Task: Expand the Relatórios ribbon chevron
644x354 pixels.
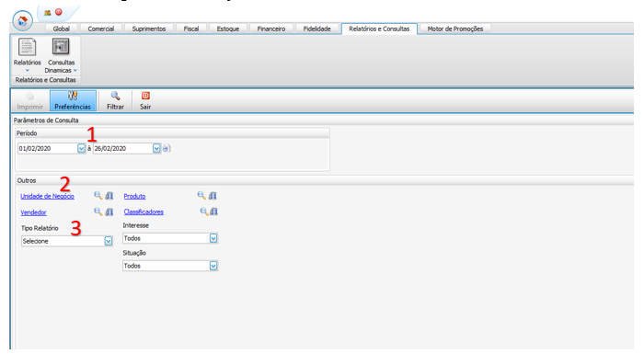Action: tap(27, 71)
